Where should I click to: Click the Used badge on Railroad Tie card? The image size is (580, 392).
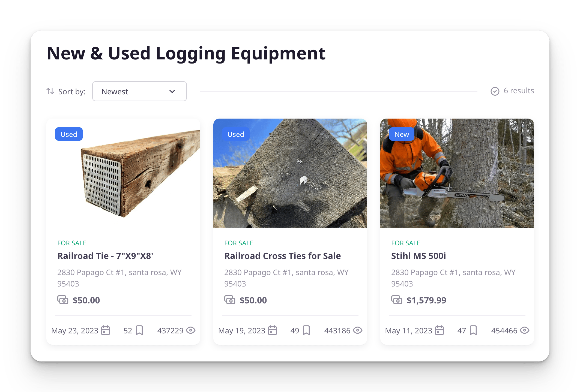click(69, 134)
